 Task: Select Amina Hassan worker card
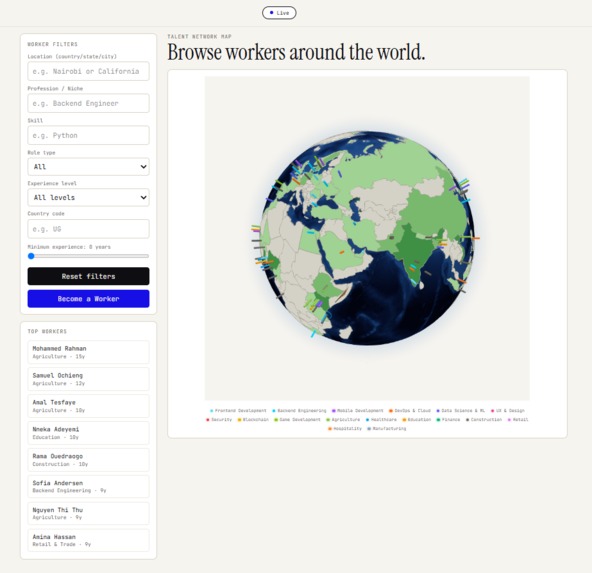[88, 540]
